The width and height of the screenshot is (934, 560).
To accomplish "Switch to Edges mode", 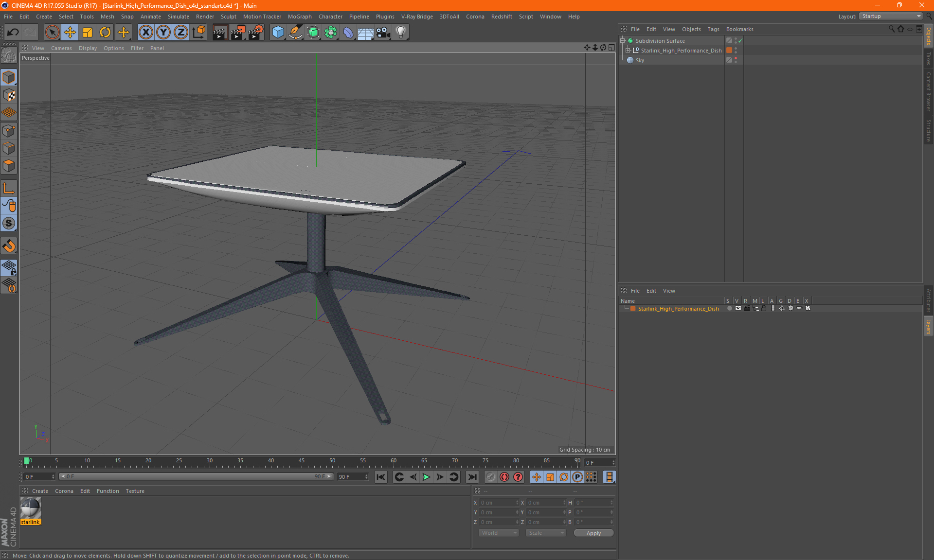I will coord(9,148).
